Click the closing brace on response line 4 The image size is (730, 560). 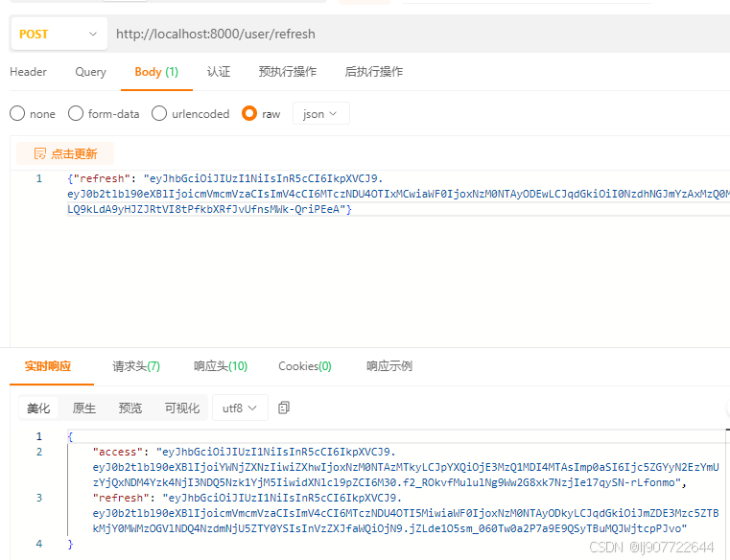pyautogui.click(x=70, y=544)
